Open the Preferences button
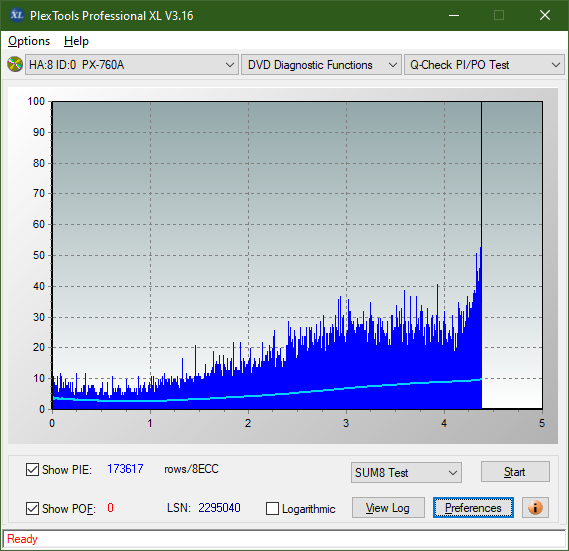The width and height of the screenshot is (569, 551). point(473,507)
